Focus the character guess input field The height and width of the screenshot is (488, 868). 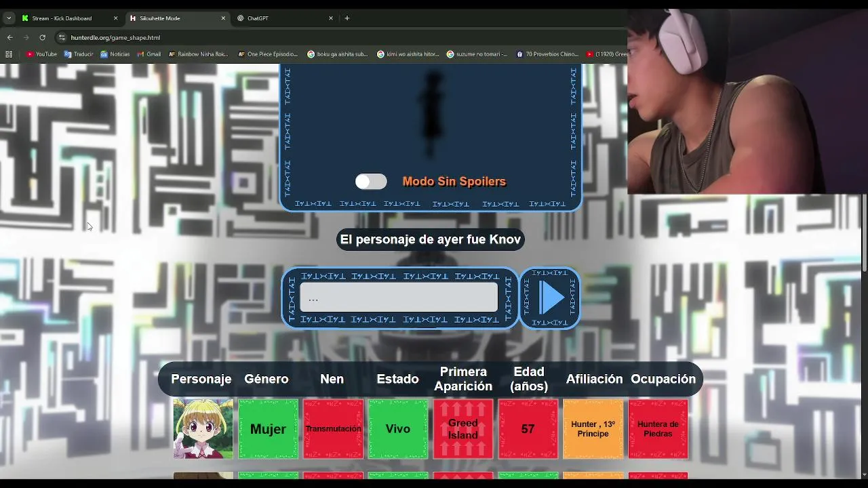pos(399,298)
